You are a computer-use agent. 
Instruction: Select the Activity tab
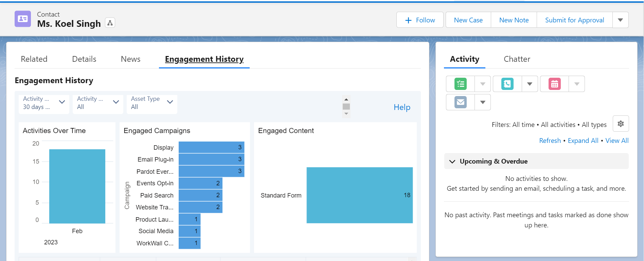point(464,59)
